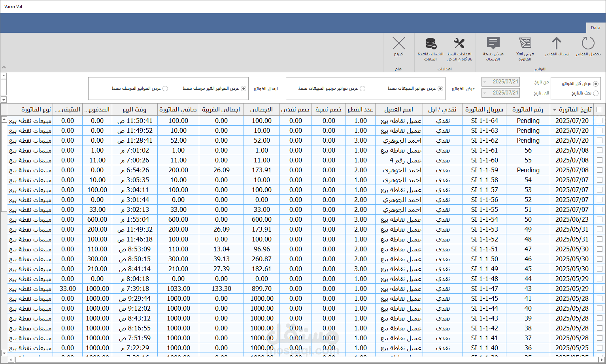606x364 pixels.
Task: Click serial cell 'SI 1-1-63'
Action: 484,130
